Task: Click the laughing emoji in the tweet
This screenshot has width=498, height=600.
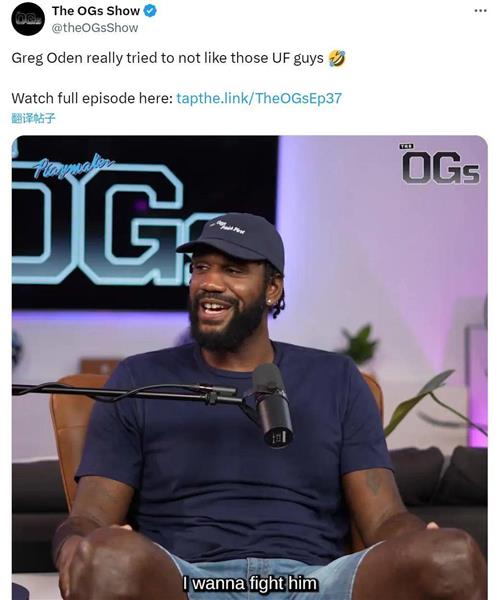Action: [337, 58]
